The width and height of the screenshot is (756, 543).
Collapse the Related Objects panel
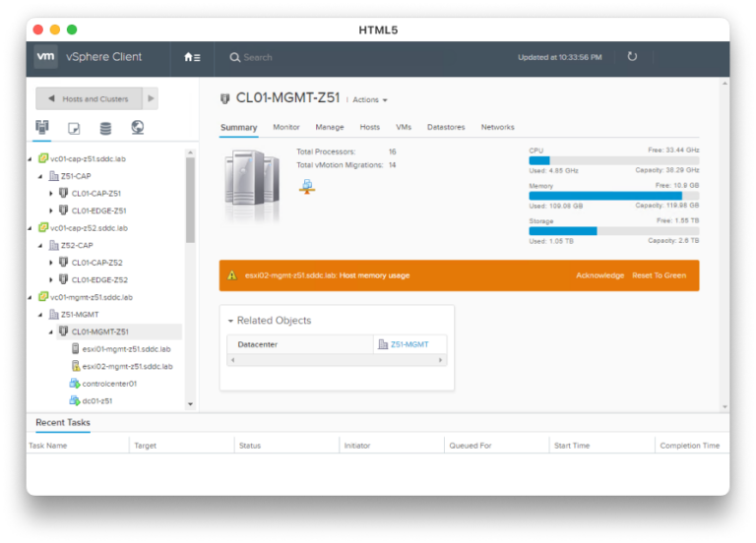[230, 321]
